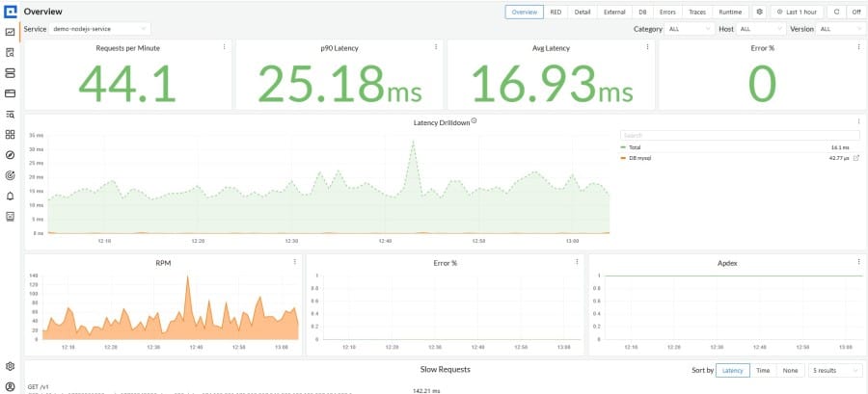This screenshot has width=868, height=394.
Task: Click the dashboard settings gear near time range
Action: [x=760, y=12]
